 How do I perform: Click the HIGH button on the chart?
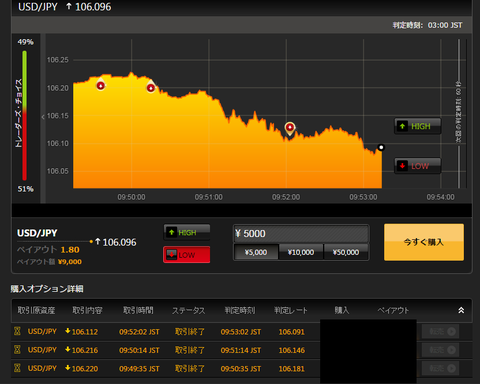pyautogui.click(x=418, y=126)
